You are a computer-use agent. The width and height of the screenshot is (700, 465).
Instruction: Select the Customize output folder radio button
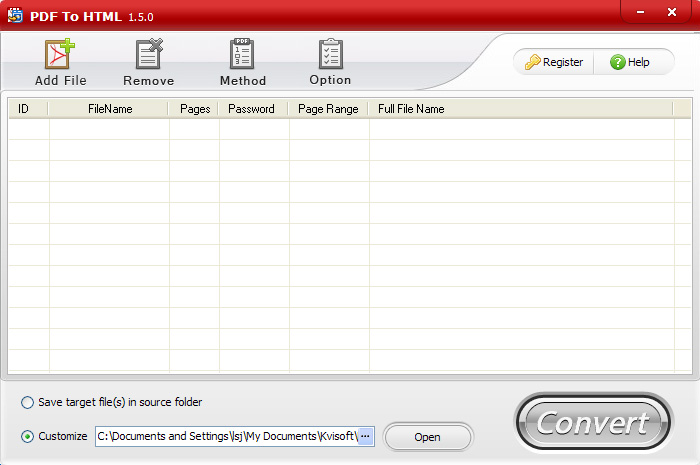[27, 436]
